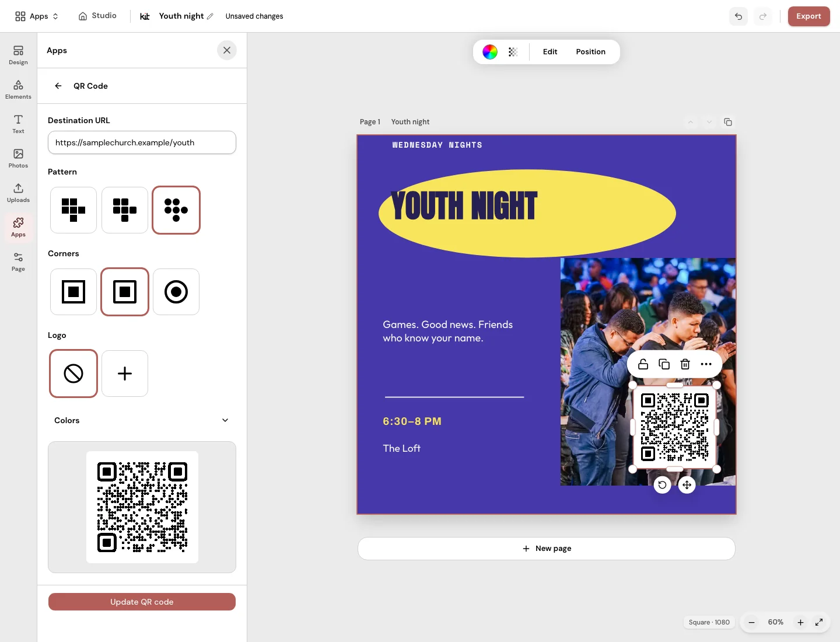Viewport: 840px width, 642px height.
Task: Open the Design panel in the sidebar
Action: point(18,55)
